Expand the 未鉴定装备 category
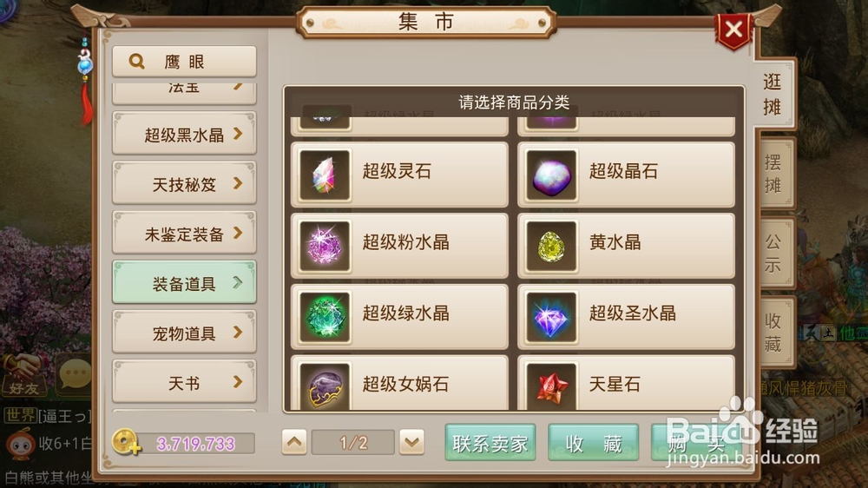This screenshot has width=868, height=488. [184, 234]
